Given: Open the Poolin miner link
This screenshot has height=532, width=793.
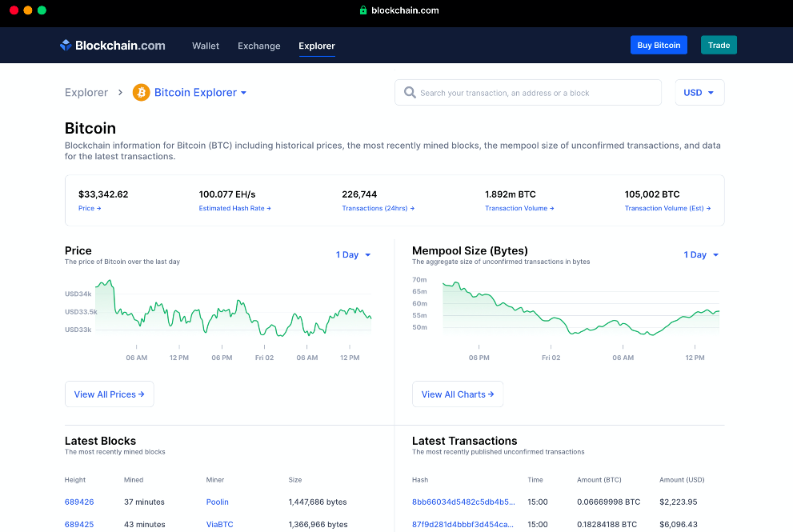Looking at the screenshot, I should 217,502.
